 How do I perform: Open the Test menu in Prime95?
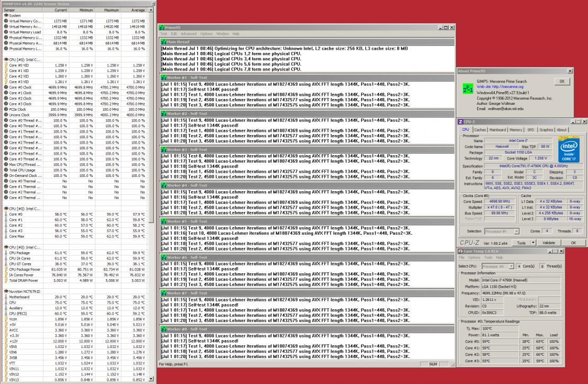164,34
